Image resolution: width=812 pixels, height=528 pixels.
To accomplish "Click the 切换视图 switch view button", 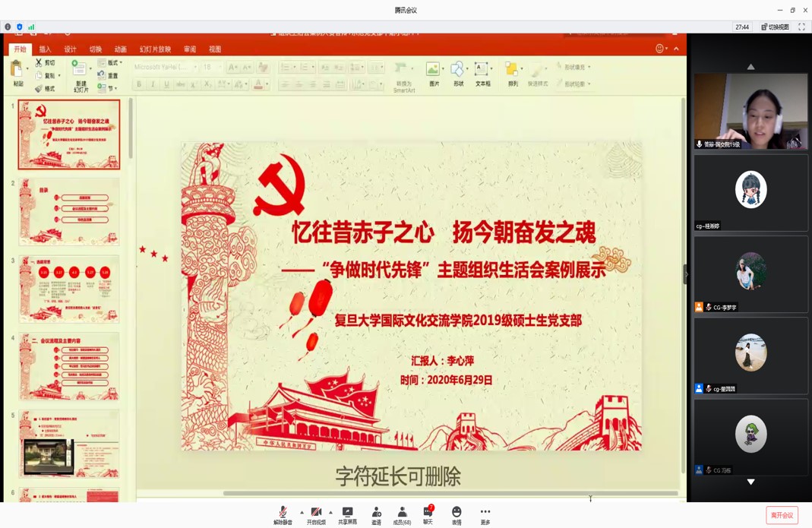I will pyautogui.click(x=776, y=27).
